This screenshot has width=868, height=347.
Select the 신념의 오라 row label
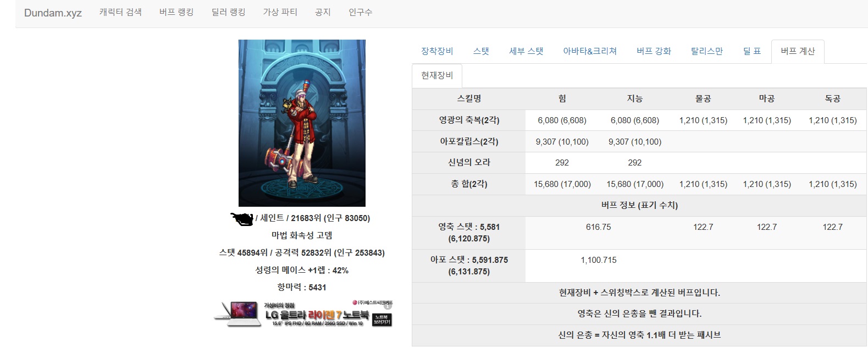coord(469,163)
